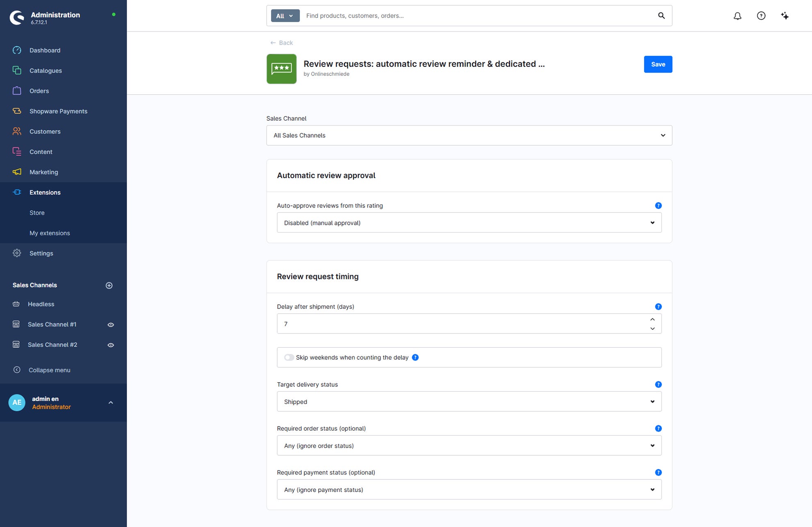
Task: Open the AI sparkle icon in header
Action: pyautogui.click(x=785, y=16)
